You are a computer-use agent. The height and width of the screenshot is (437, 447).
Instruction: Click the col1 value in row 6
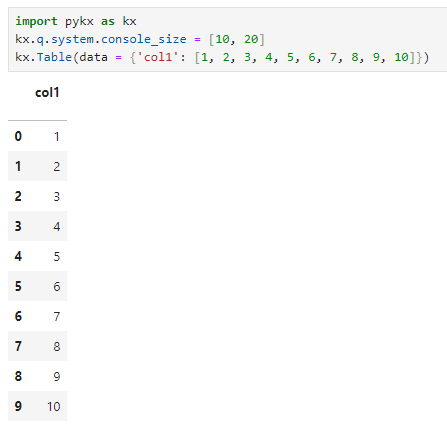pos(57,316)
